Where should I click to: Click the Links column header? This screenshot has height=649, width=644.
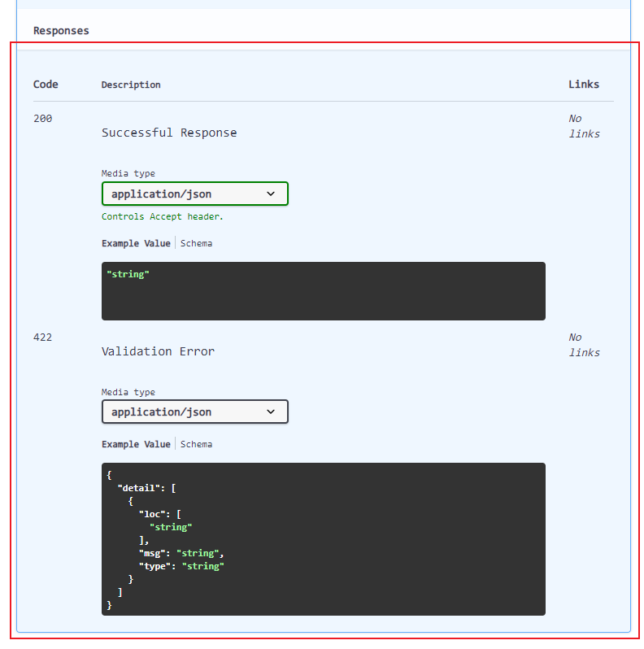click(583, 85)
